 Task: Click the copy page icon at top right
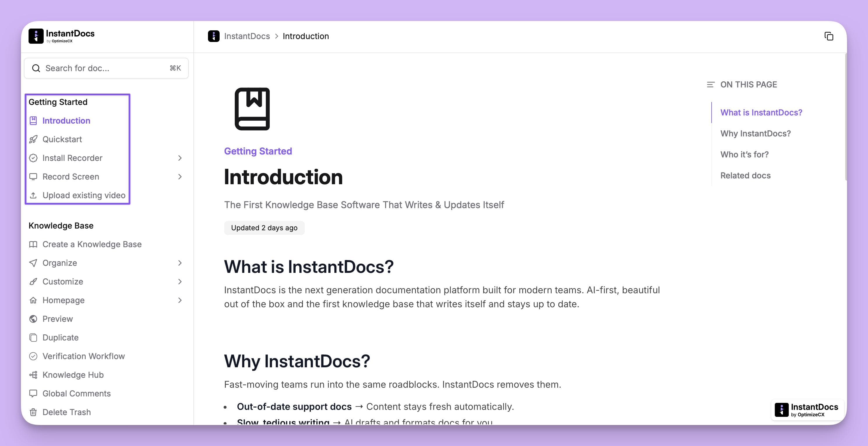(829, 36)
